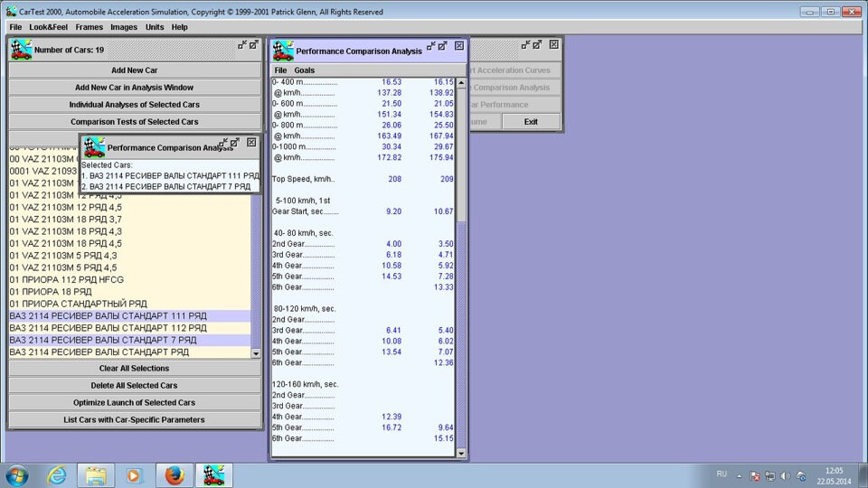This screenshot has width=868, height=488.
Task: Click the network tray icon
Action: click(x=770, y=476)
